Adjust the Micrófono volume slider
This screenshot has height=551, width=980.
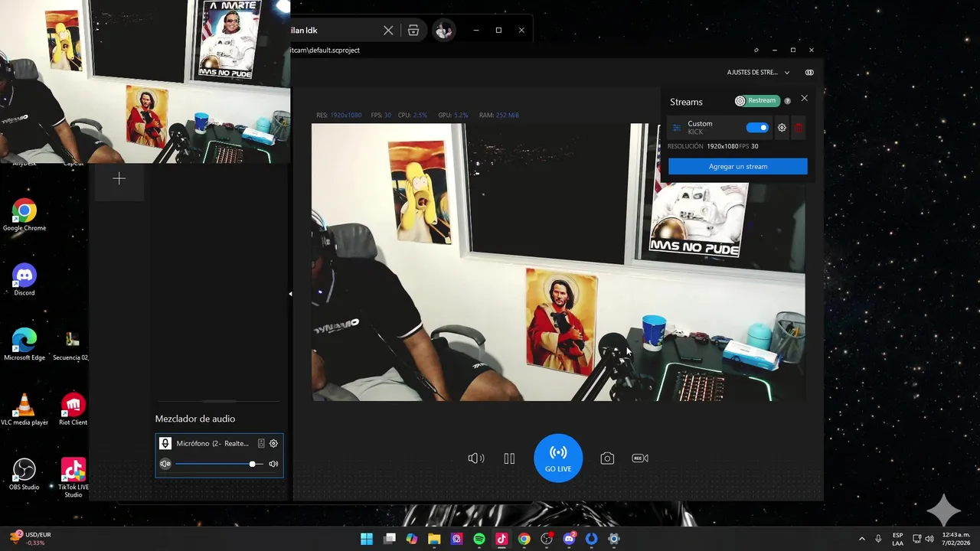click(x=219, y=464)
